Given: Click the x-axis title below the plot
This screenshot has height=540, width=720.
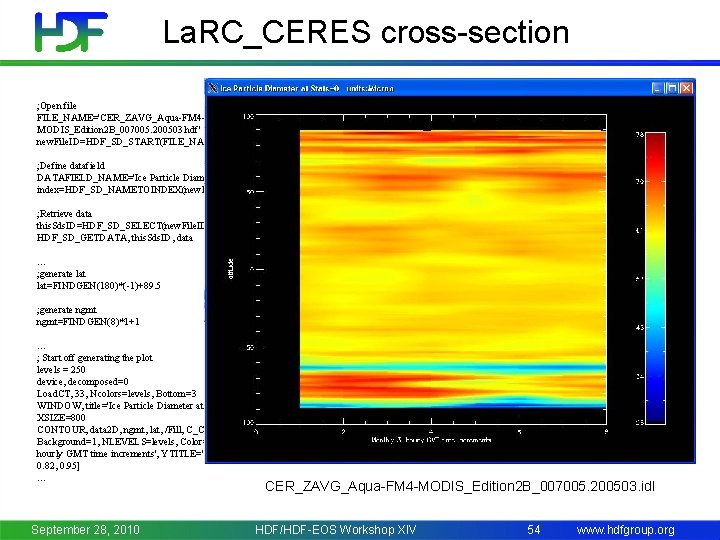Looking at the screenshot, I should 431,439.
